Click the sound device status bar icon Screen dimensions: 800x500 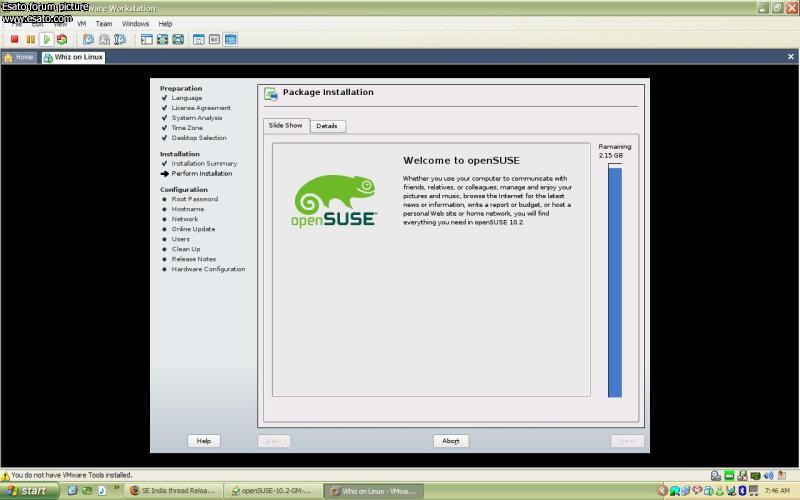tap(768, 476)
